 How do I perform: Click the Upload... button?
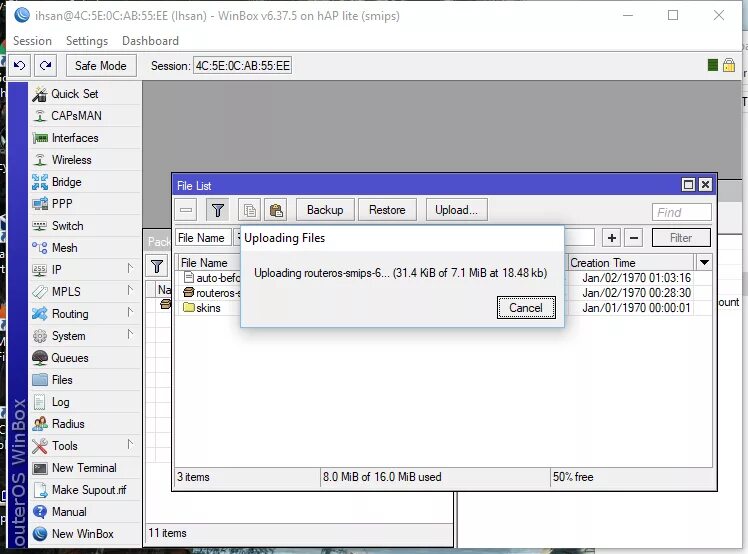click(456, 210)
